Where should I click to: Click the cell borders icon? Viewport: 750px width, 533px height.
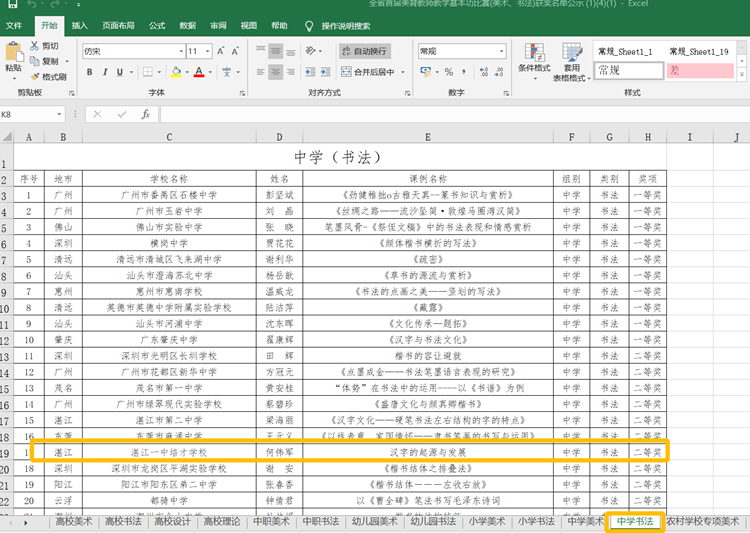(x=148, y=72)
